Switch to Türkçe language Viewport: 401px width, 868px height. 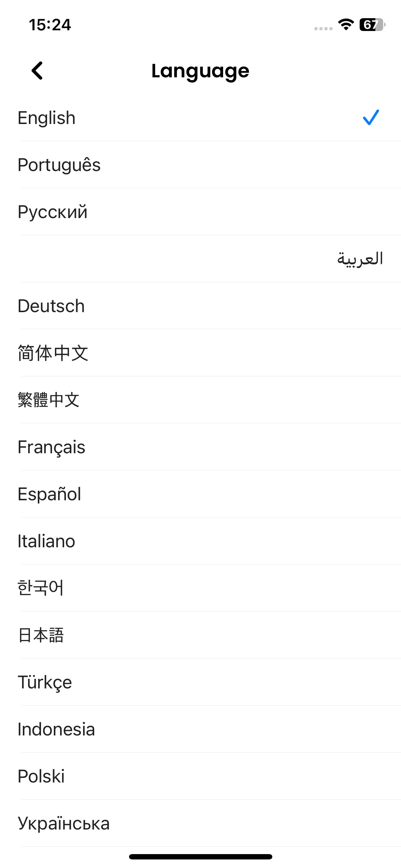click(x=200, y=682)
